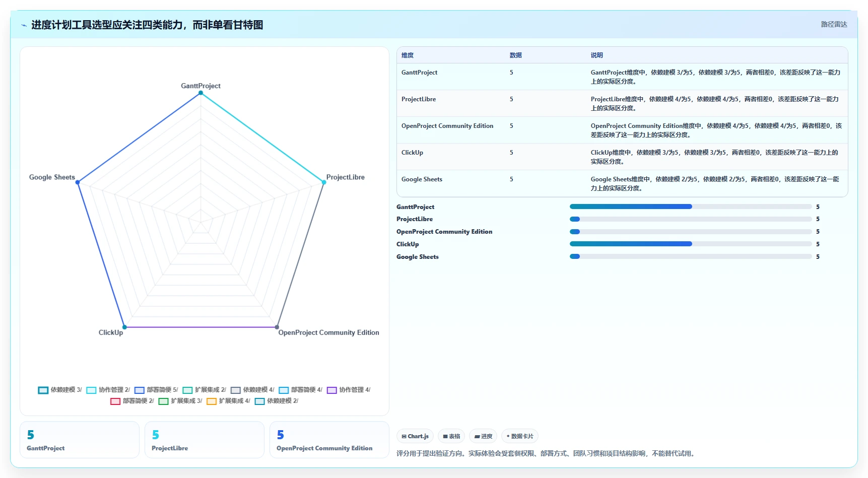Click the 进度 chip

pyautogui.click(x=483, y=436)
